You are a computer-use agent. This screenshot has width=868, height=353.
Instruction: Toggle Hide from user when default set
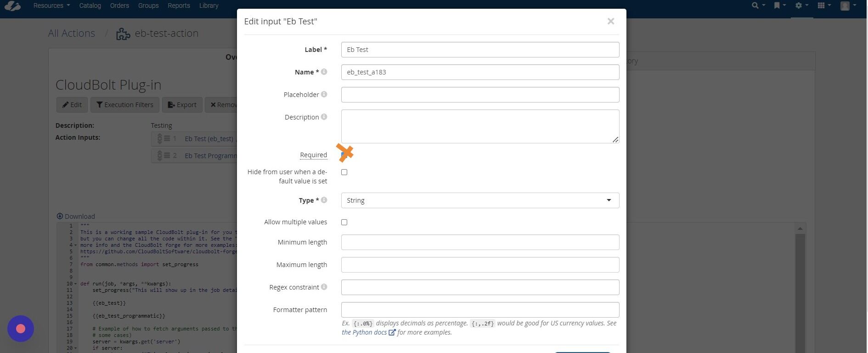[x=344, y=172]
